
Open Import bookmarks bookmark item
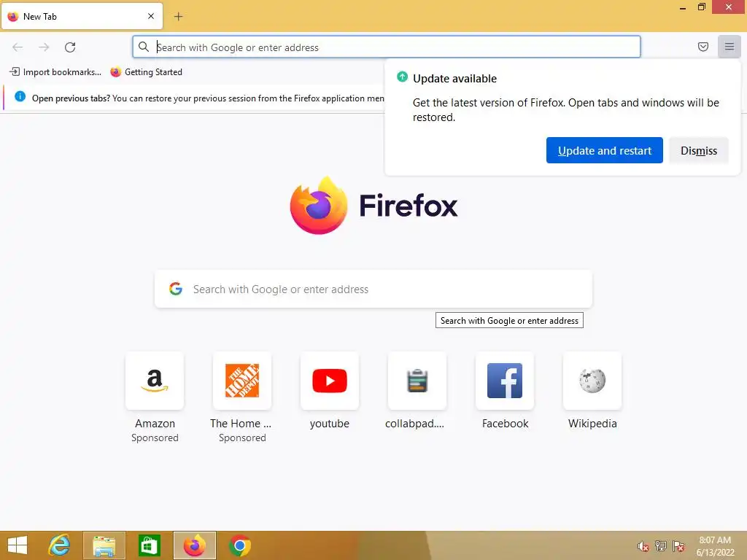click(x=55, y=72)
